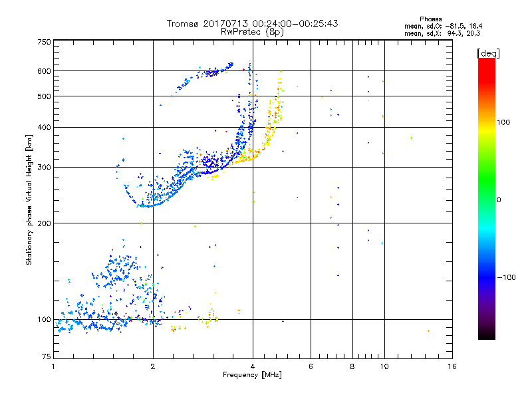Click the 'Stationary phase Virtual Height [km]' axis label

pos(29,200)
